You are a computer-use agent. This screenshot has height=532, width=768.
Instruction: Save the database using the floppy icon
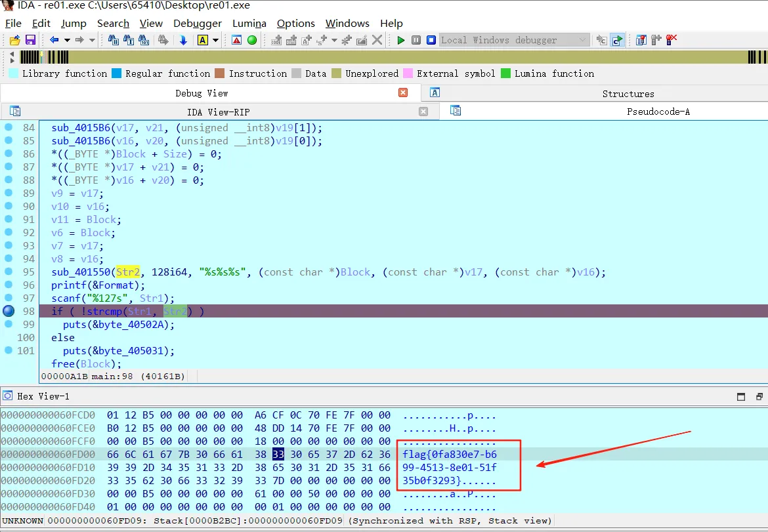[x=30, y=40]
